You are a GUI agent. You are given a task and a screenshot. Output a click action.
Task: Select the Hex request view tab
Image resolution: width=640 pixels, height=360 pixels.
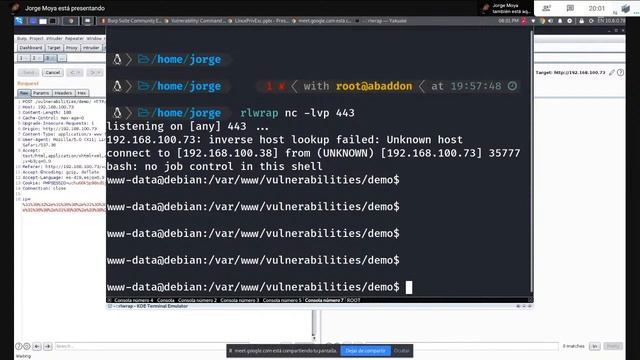[82, 93]
